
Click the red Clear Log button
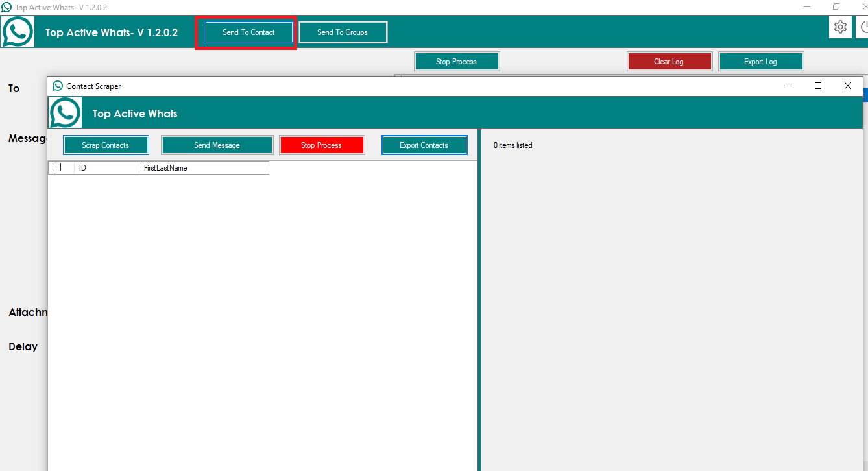669,62
